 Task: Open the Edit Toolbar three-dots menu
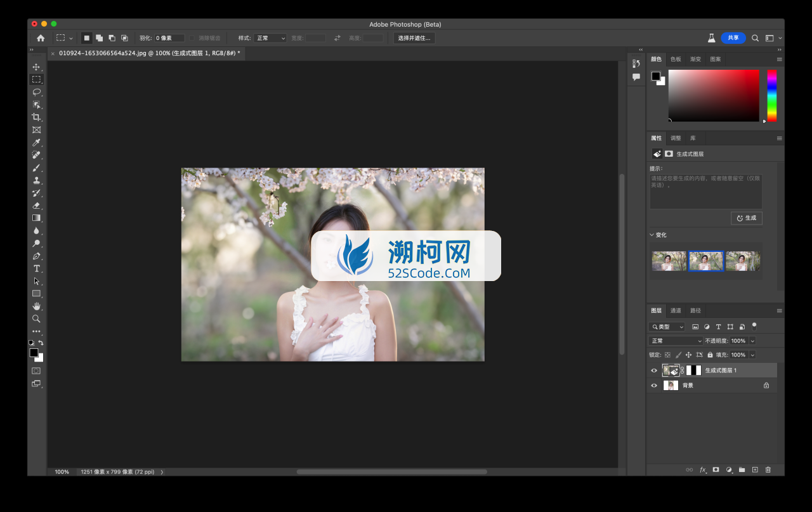point(36,331)
